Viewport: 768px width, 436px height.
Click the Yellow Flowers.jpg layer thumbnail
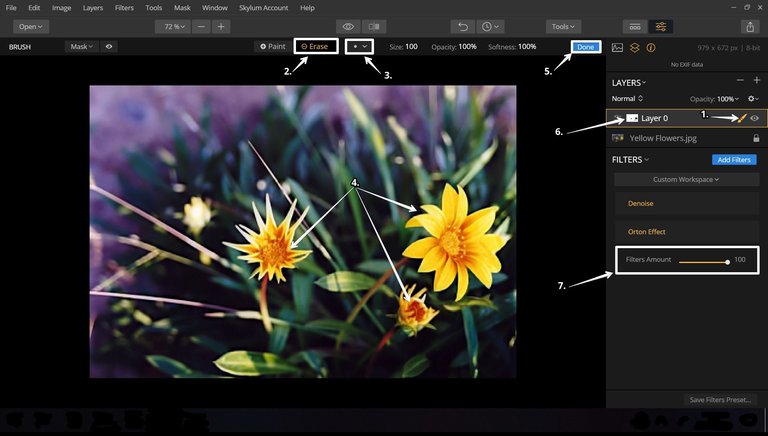click(618, 138)
